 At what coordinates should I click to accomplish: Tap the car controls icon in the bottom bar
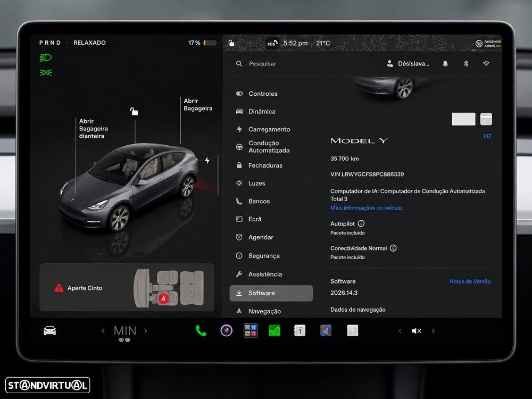pyautogui.click(x=50, y=331)
